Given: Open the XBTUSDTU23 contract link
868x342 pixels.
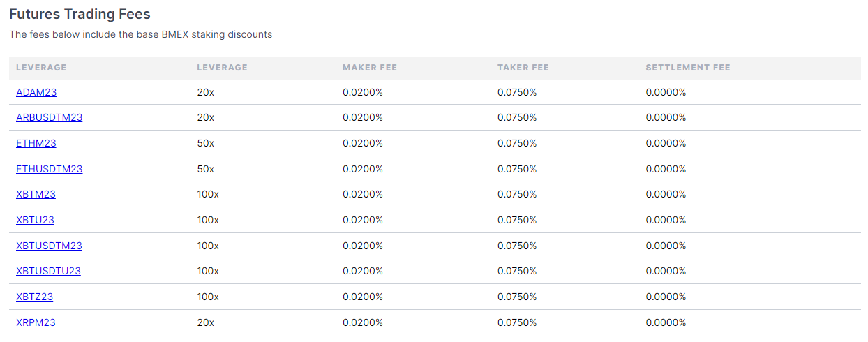Looking at the screenshot, I should coord(48,271).
